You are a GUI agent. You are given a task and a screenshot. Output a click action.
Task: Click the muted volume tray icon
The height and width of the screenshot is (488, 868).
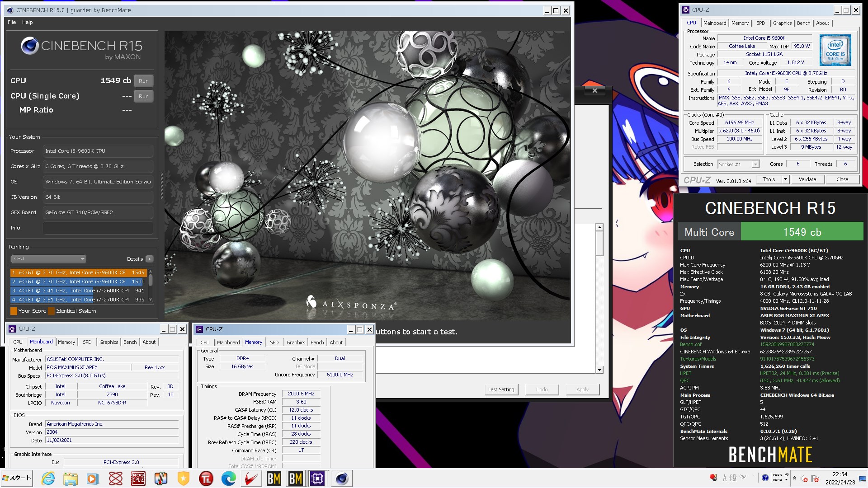(x=804, y=479)
